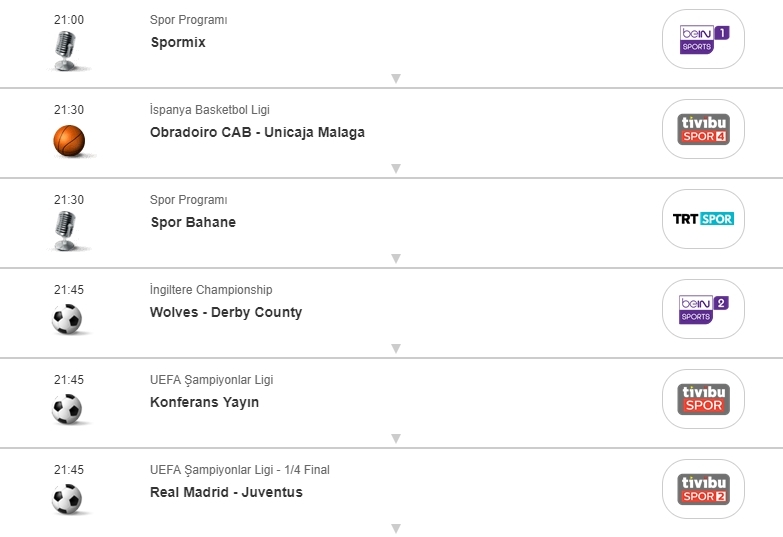
Task: Open the beIN Sports 2 channel logo
Action: point(704,309)
